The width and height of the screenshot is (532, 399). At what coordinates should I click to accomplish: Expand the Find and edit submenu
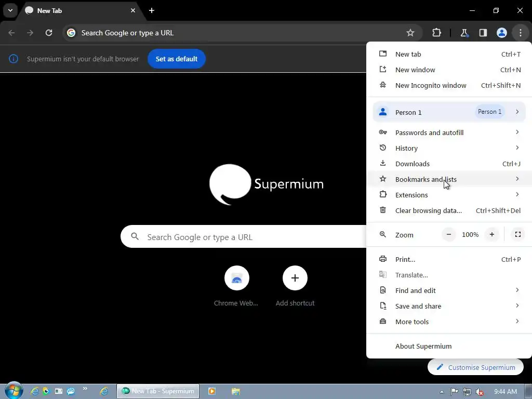[x=449, y=290]
